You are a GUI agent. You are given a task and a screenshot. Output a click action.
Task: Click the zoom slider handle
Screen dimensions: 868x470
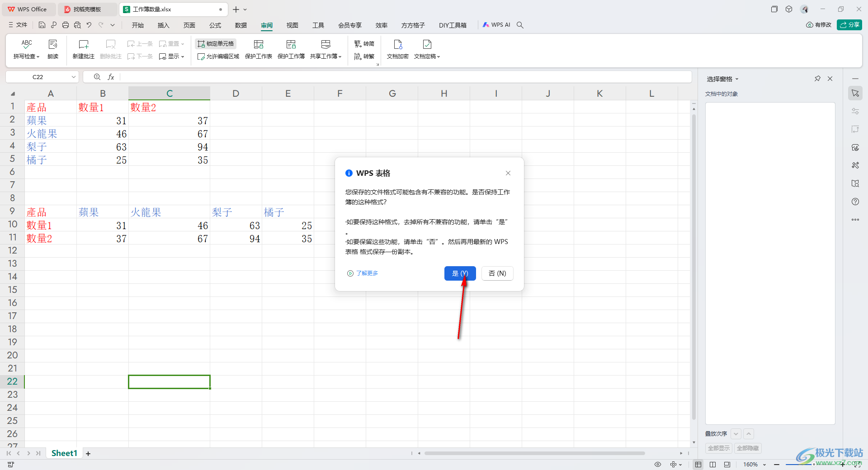point(814,465)
